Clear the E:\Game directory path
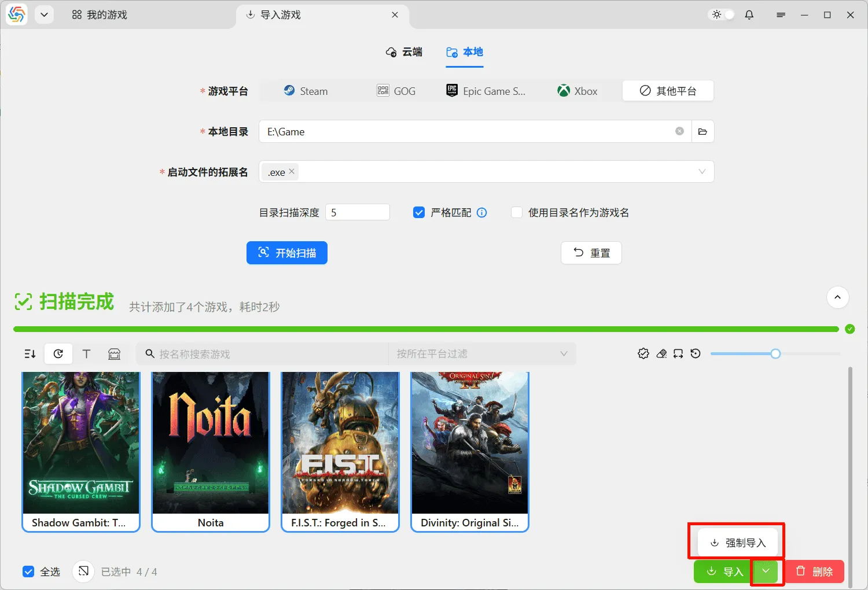 coord(679,131)
